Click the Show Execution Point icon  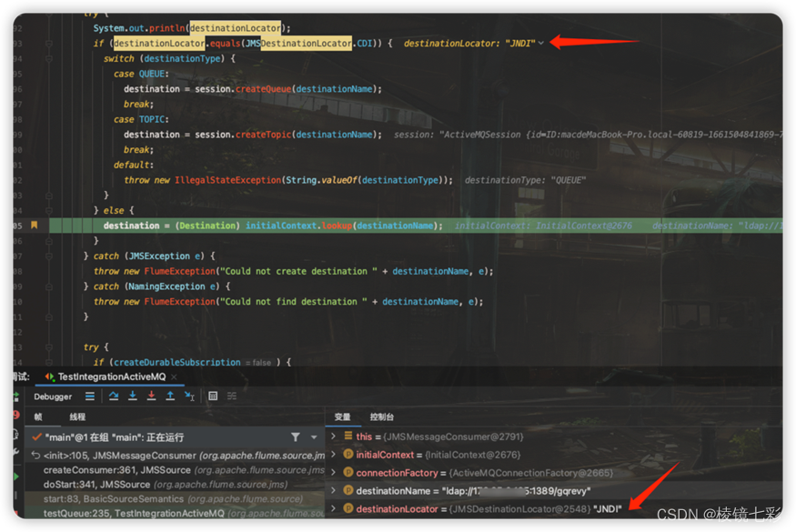(x=90, y=396)
